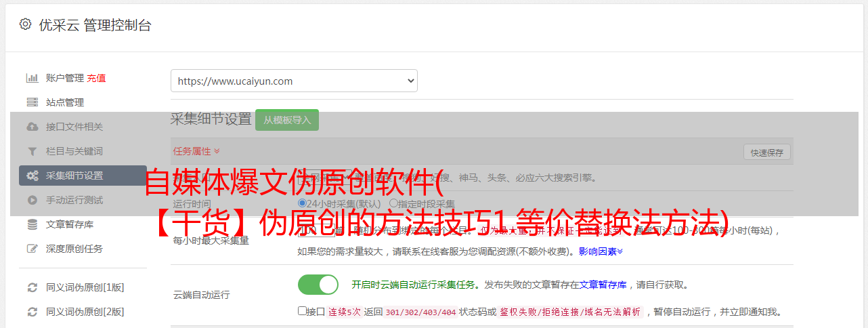This screenshot has height=328, width=868.
Task: Toggle the 云端自动运行 green switch
Action: tap(318, 285)
